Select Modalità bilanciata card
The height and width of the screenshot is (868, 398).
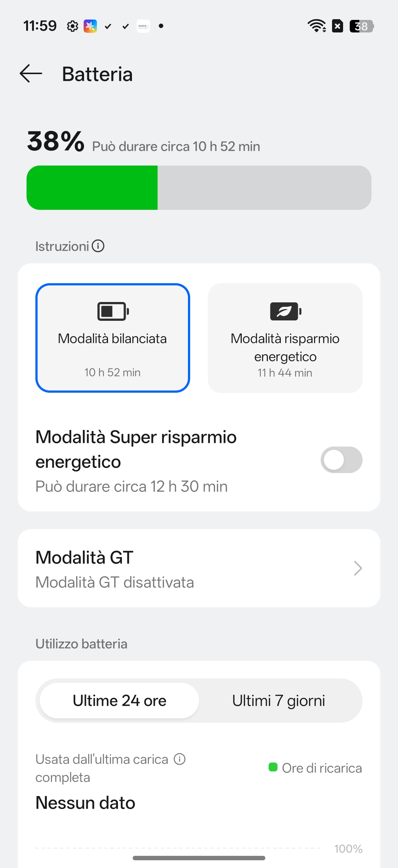(112, 338)
